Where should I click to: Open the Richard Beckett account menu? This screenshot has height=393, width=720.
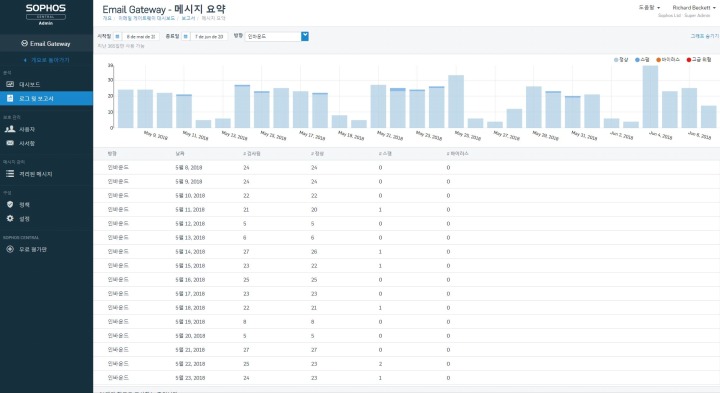694,8
